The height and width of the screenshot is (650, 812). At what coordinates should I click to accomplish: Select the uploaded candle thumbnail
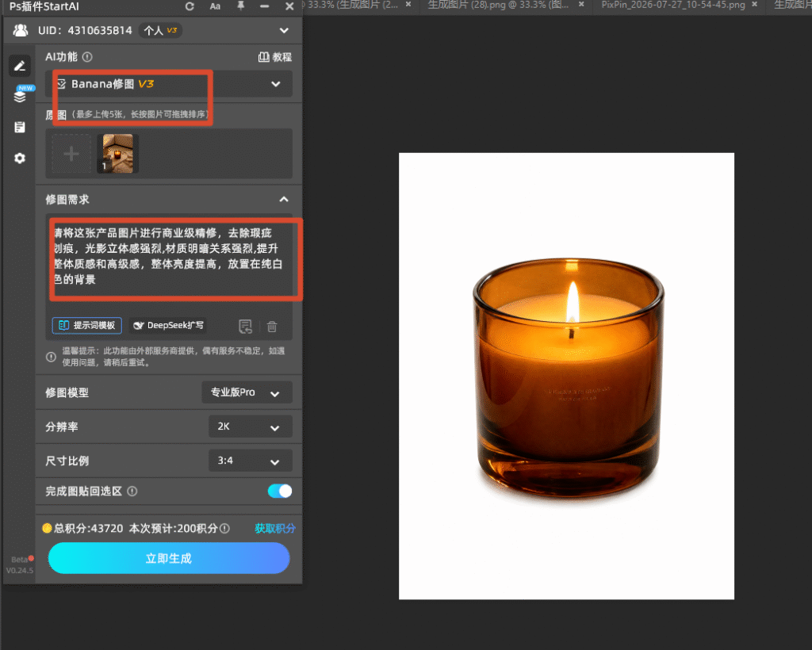tap(118, 154)
